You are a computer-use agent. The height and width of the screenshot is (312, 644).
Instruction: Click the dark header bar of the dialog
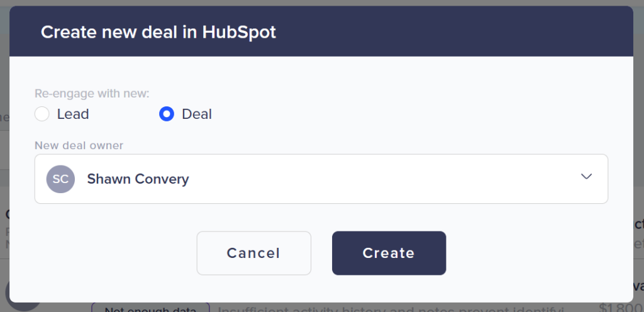point(440,31)
